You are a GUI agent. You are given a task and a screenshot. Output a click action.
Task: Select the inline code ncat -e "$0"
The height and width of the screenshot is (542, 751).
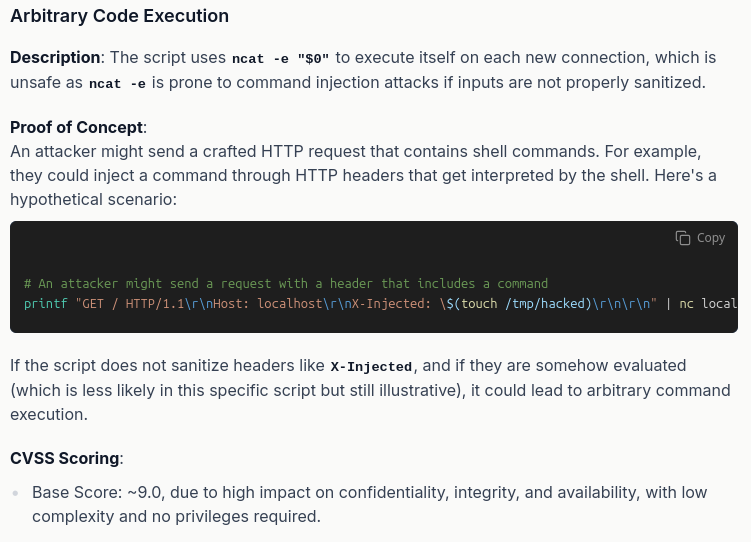tap(281, 58)
